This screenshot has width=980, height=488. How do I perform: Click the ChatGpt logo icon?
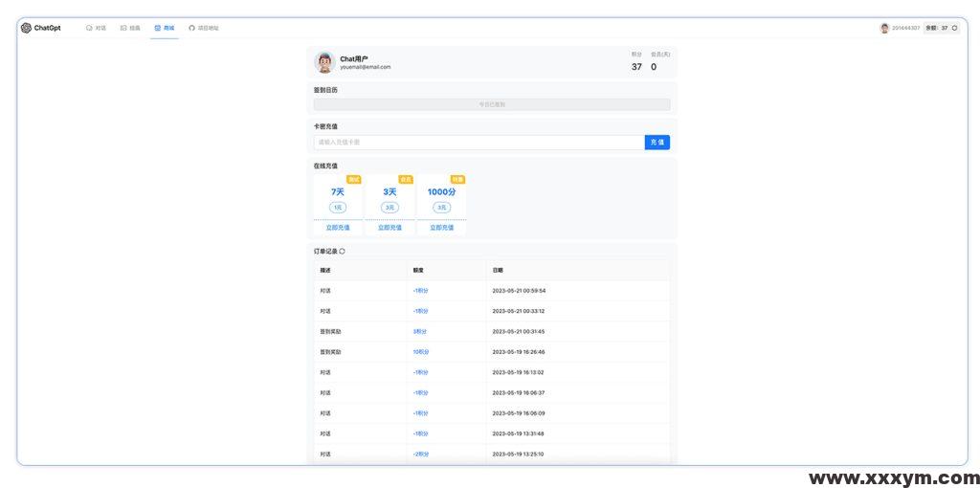tap(26, 28)
